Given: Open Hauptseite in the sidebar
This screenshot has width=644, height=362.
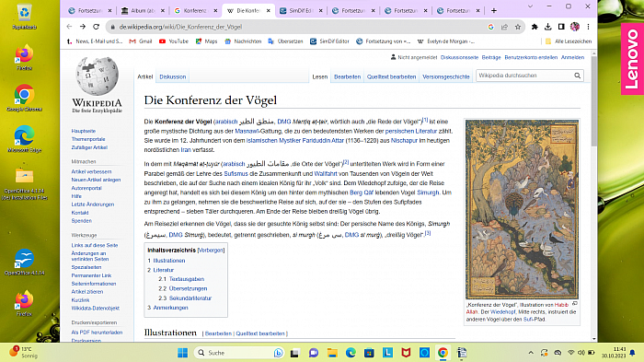Looking at the screenshot, I should pyautogui.click(x=84, y=131).
